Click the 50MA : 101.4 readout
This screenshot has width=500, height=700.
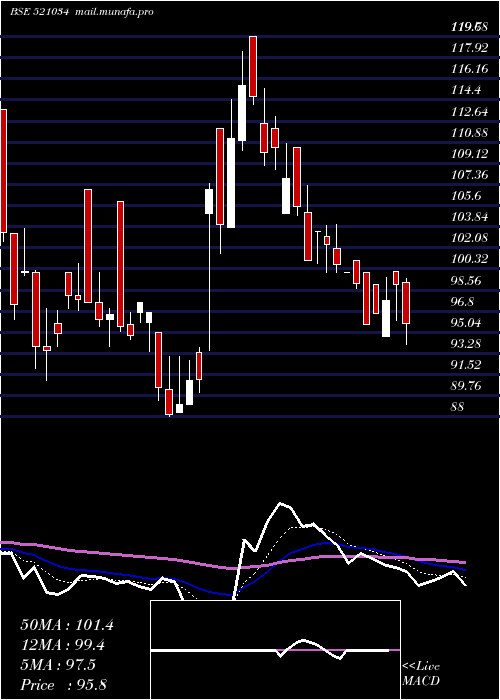tap(67, 625)
